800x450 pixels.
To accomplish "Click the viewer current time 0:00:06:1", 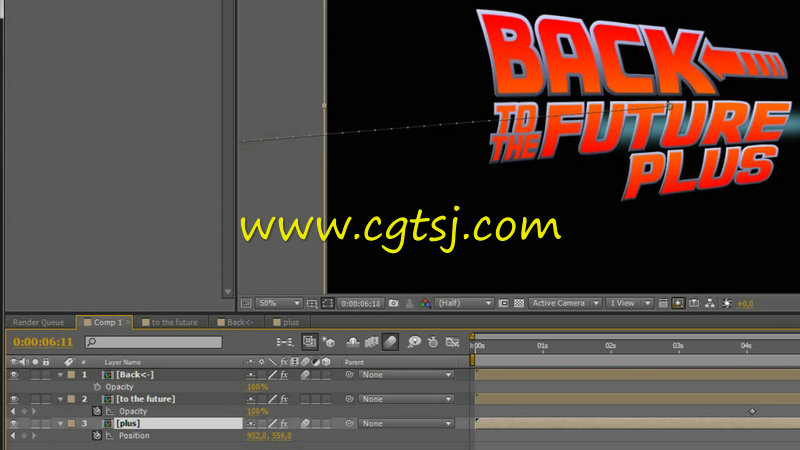I will [361, 303].
